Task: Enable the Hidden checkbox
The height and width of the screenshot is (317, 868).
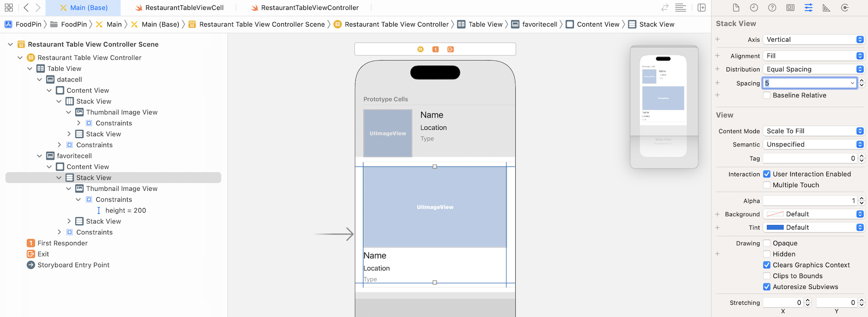Action: (767, 254)
